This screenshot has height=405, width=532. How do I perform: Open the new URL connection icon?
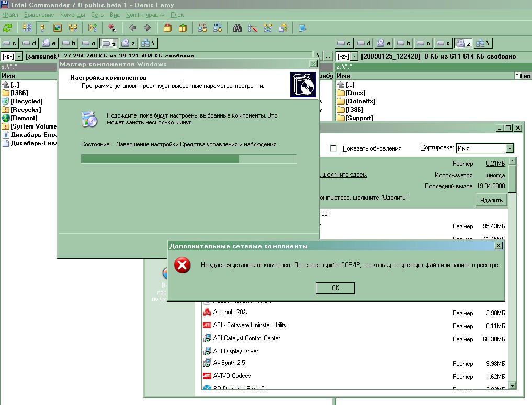218,28
